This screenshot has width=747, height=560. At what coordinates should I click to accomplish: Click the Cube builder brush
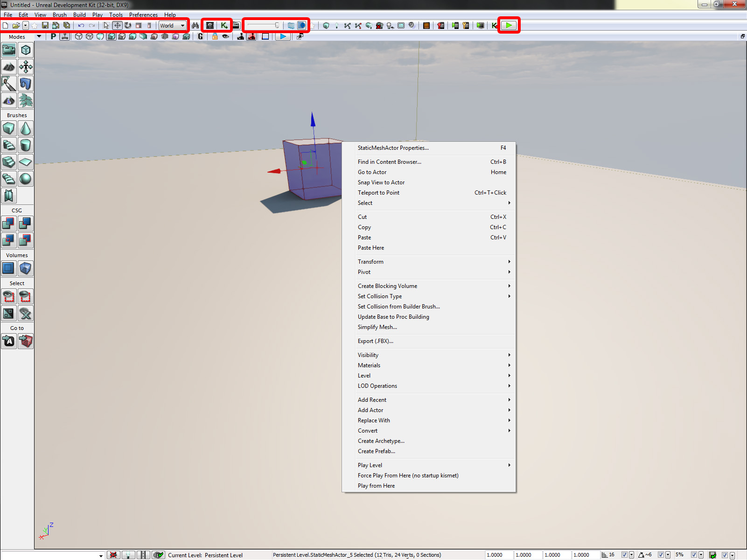coord(9,128)
